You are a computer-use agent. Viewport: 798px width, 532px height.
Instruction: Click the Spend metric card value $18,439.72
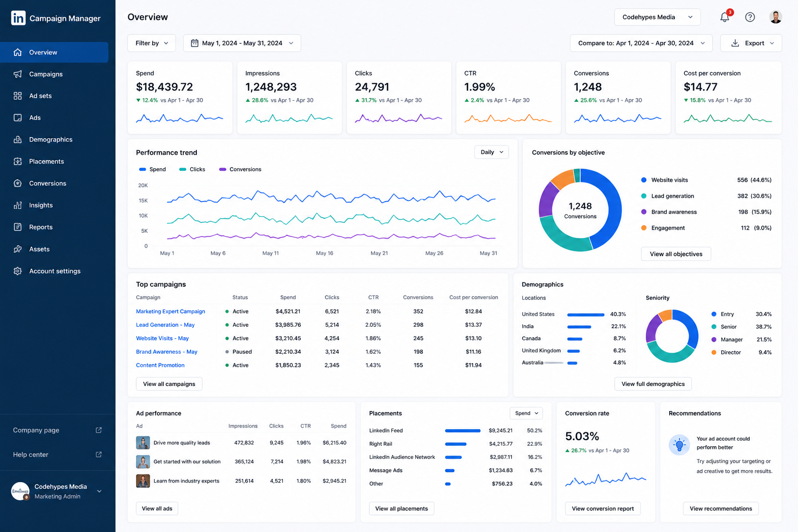click(x=164, y=87)
